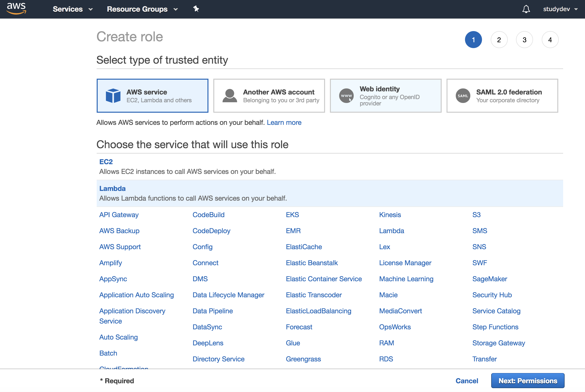Image resolution: width=585 pixels, height=392 pixels.
Task: Select Lambda in the services grid
Action: click(x=392, y=231)
